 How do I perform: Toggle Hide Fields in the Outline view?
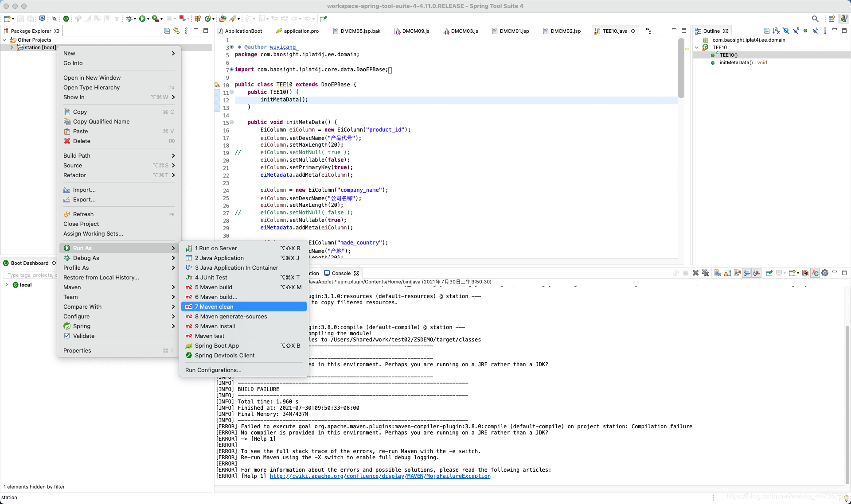pyautogui.click(x=786, y=30)
